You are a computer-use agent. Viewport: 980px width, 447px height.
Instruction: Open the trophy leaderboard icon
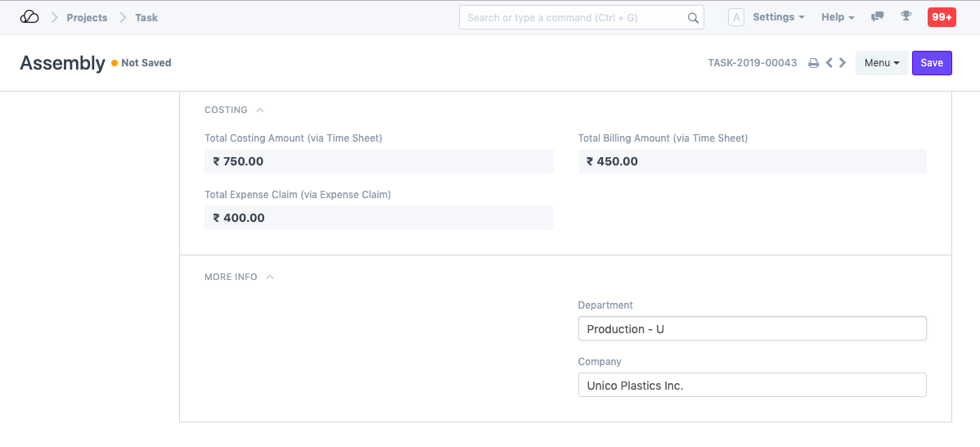click(x=906, y=16)
